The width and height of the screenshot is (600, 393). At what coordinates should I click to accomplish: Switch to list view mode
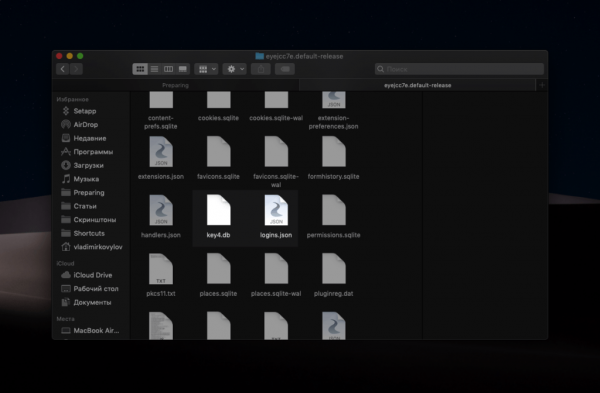point(155,69)
